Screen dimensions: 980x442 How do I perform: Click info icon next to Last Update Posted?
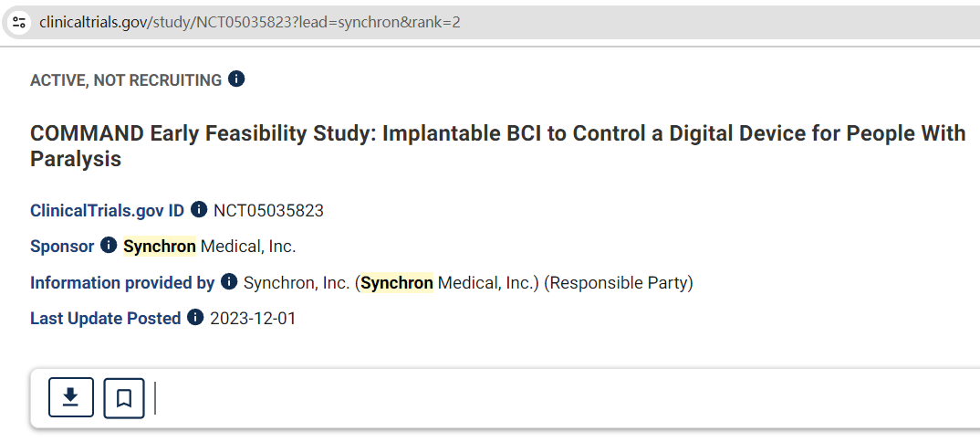(x=195, y=318)
